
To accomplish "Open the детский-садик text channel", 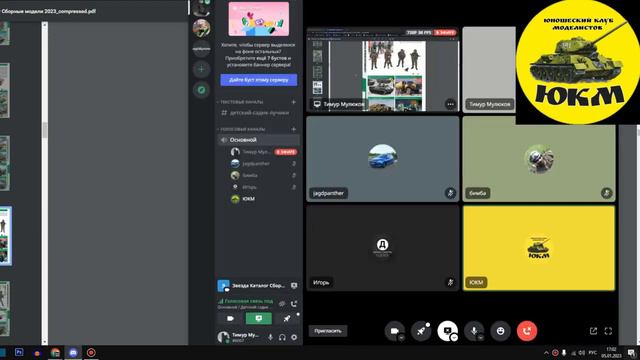I will coord(258,113).
